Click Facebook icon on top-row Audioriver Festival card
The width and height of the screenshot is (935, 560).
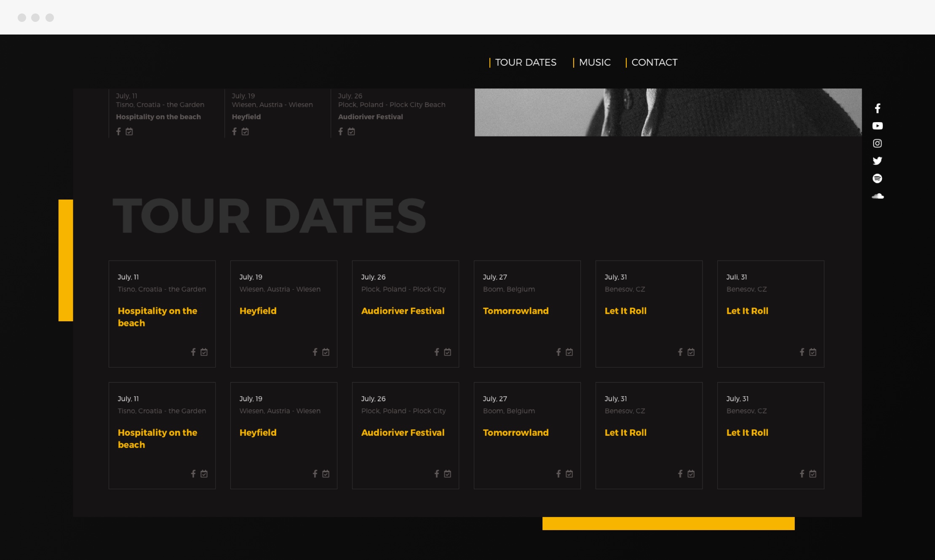click(437, 352)
